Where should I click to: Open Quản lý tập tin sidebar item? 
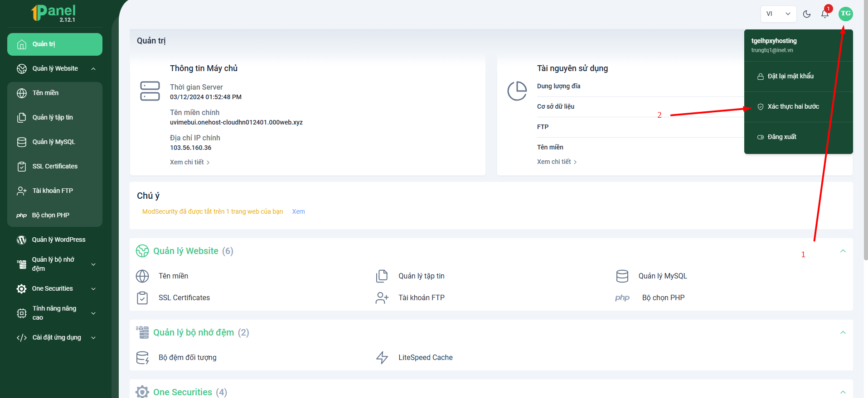point(55,118)
